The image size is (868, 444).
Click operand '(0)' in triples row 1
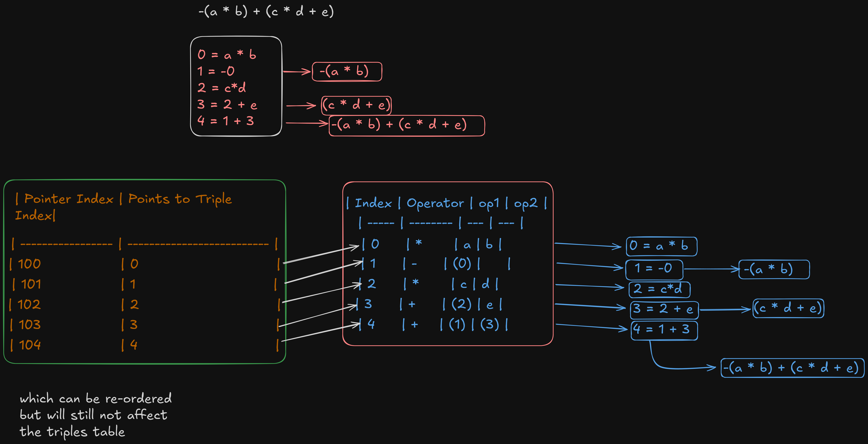click(462, 264)
